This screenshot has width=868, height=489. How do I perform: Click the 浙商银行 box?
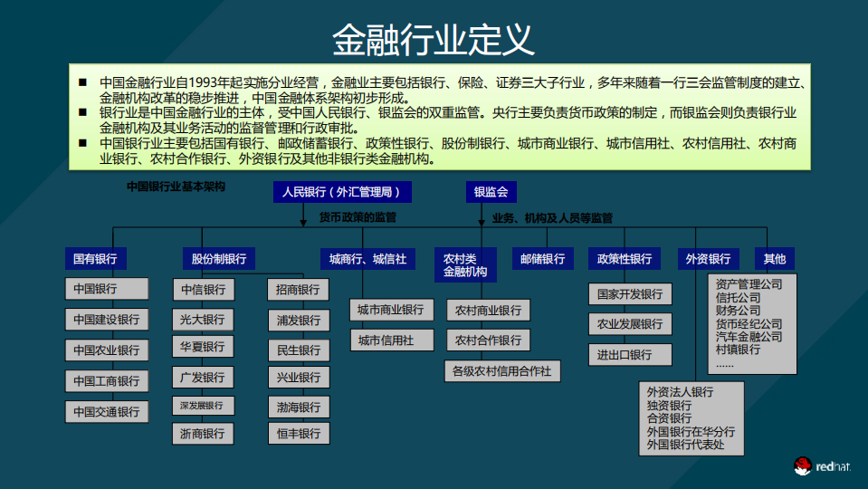click(203, 434)
